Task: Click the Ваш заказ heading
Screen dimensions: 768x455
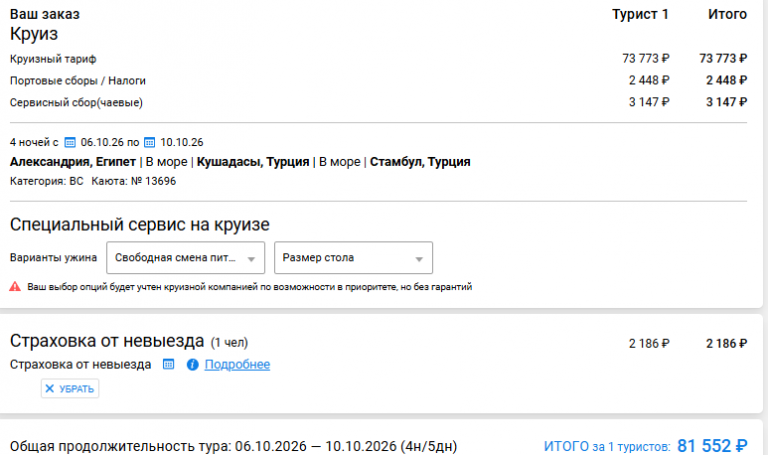Action: pos(45,14)
